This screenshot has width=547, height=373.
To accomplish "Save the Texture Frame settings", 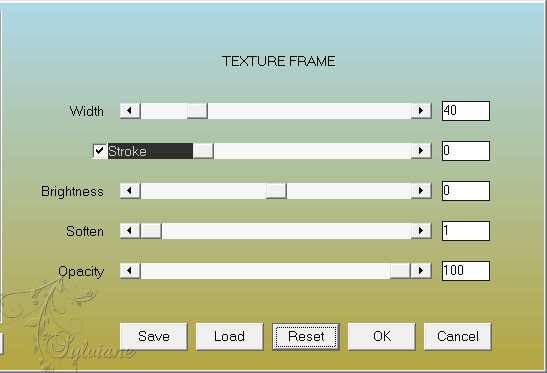I will click(x=153, y=336).
